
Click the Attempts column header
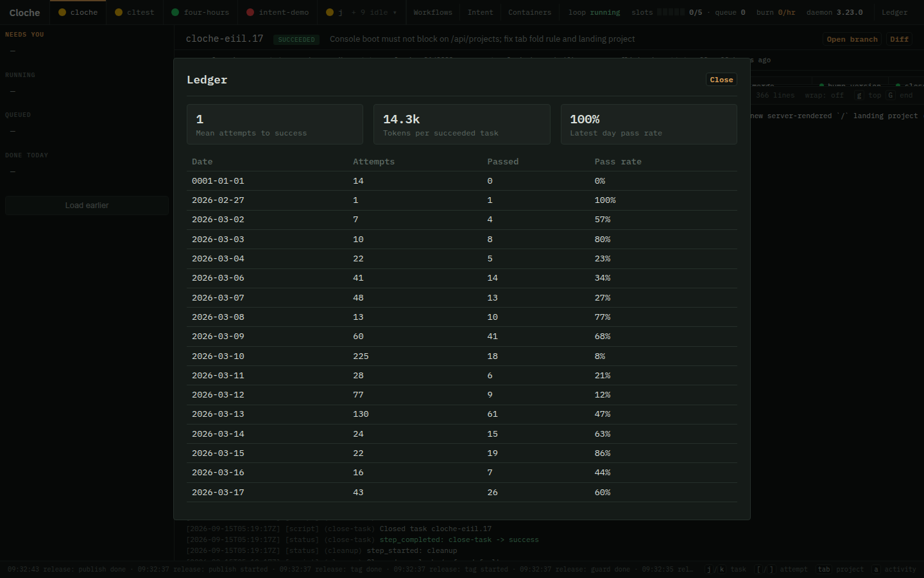tap(373, 162)
